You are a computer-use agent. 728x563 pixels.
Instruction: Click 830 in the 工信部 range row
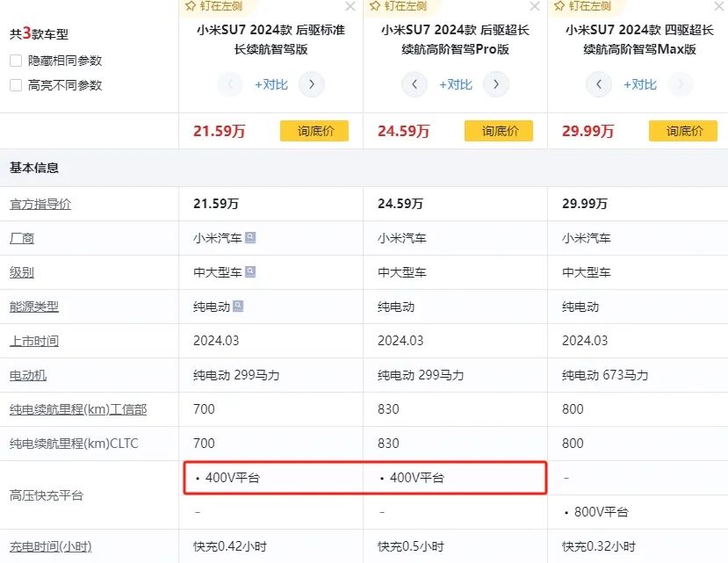coord(388,409)
